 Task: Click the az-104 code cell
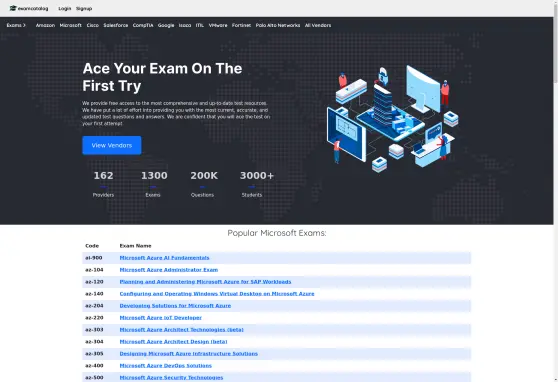pos(94,270)
